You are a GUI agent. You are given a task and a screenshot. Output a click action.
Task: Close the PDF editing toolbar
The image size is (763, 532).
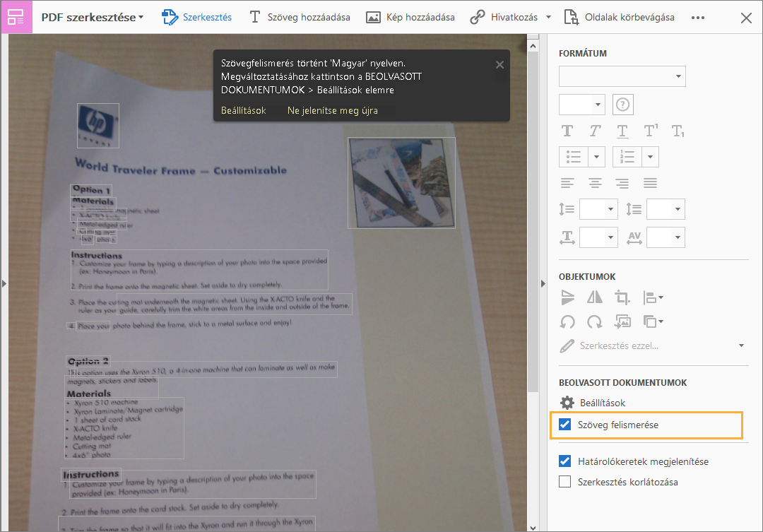tap(746, 18)
